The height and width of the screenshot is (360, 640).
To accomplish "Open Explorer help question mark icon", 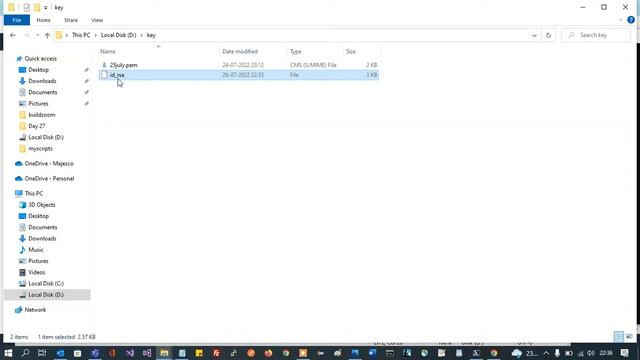I will tap(631, 20).
